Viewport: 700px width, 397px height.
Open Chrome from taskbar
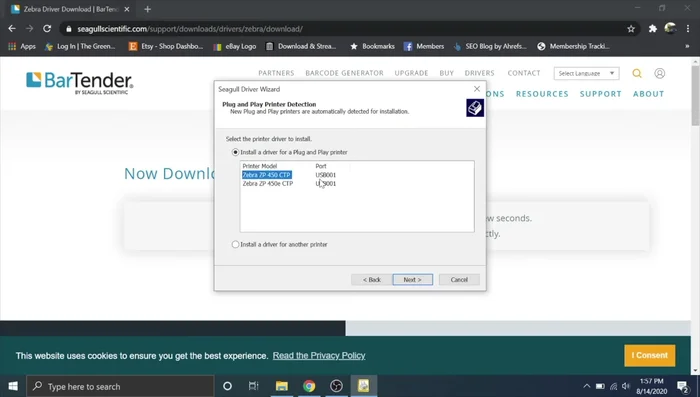coord(309,386)
